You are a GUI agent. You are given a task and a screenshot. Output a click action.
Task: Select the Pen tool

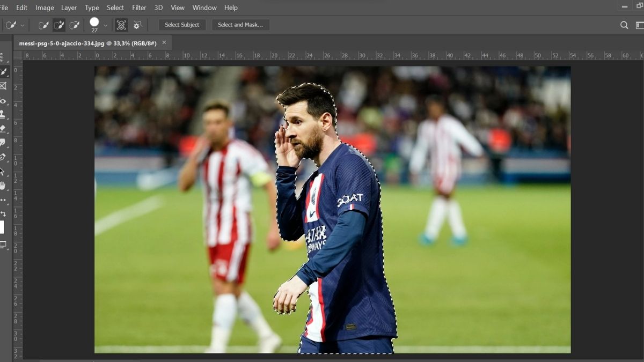tap(3, 157)
